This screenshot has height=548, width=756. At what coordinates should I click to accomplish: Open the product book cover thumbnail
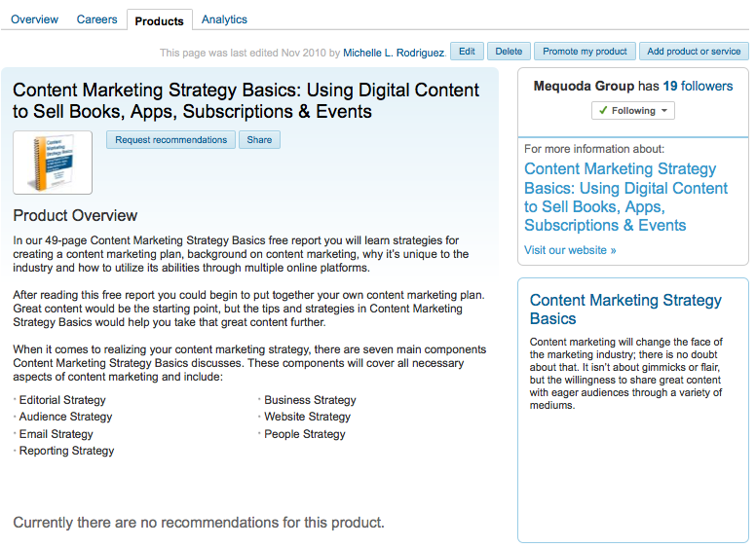pos(53,163)
